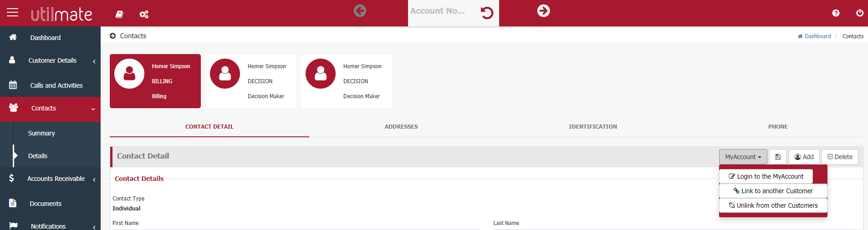Open Dashboard breadcrumb link
This screenshot has height=230, width=868.
click(814, 36)
